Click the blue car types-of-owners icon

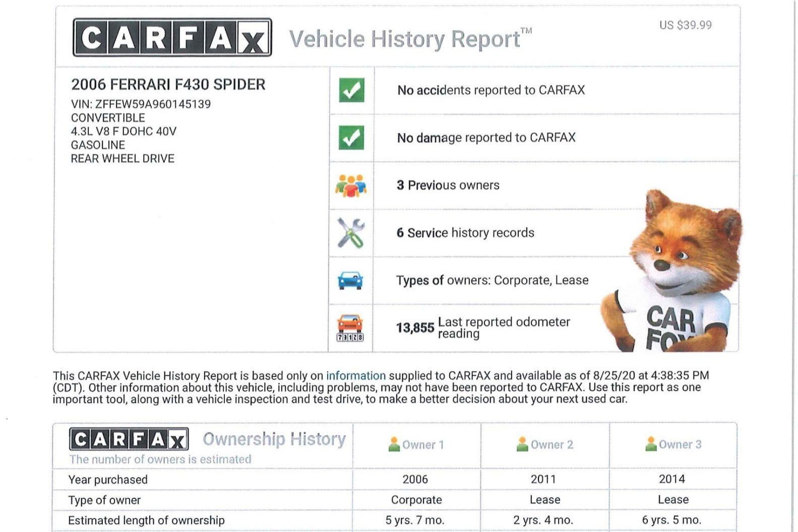click(350, 281)
